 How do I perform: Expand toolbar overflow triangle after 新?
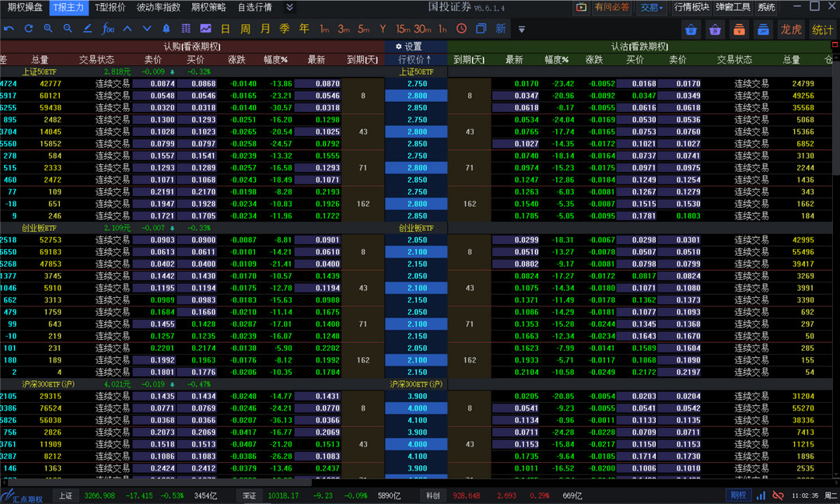pos(521,30)
